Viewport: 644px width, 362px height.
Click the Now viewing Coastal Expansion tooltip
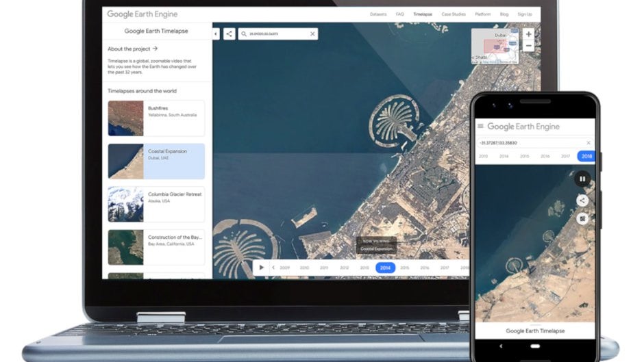pyautogui.click(x=376, y=245)
